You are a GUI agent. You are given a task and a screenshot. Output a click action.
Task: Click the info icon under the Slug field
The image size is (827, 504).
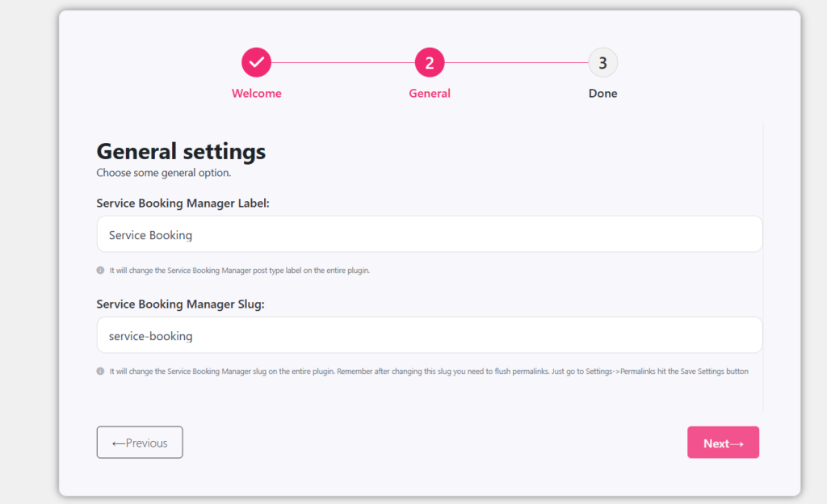(x=100, y=371)
